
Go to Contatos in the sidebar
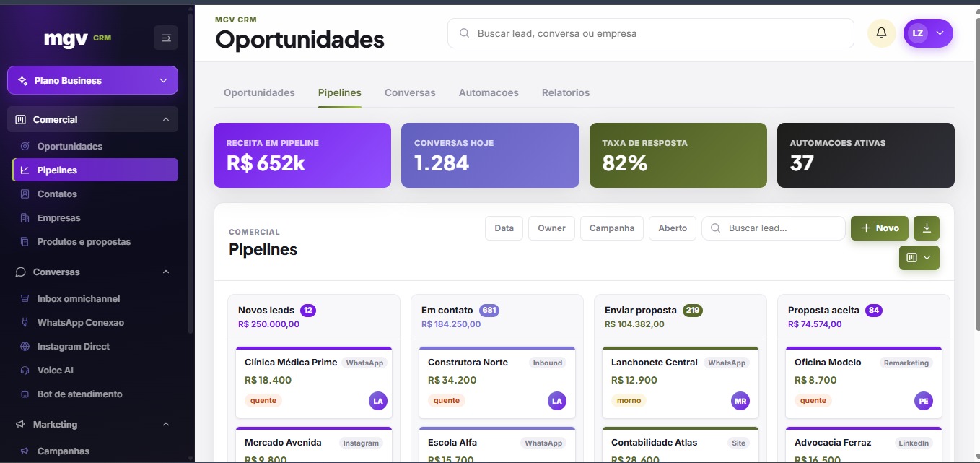coord(95,194)
